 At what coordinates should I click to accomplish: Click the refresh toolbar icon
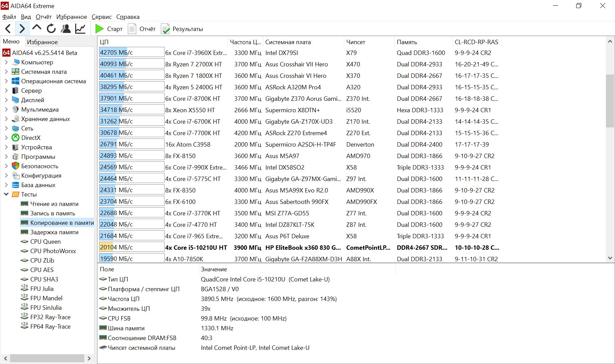pyautogui.click(x=51, y=29)
